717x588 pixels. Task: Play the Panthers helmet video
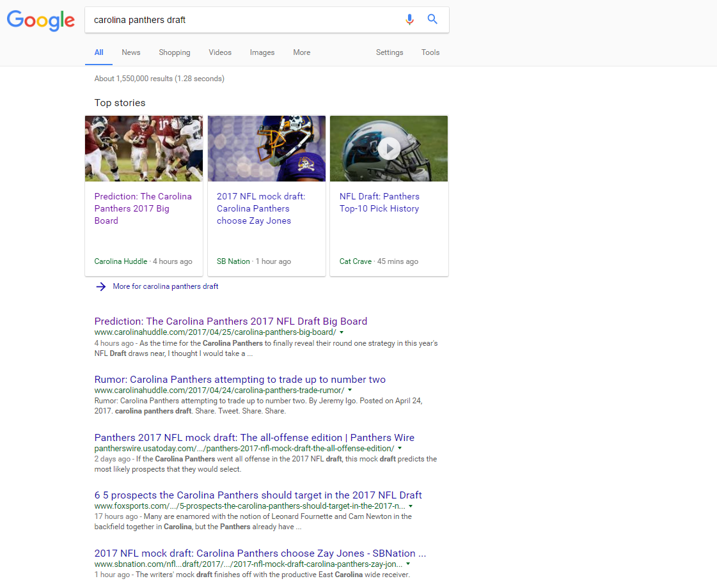tap(389, 148)
